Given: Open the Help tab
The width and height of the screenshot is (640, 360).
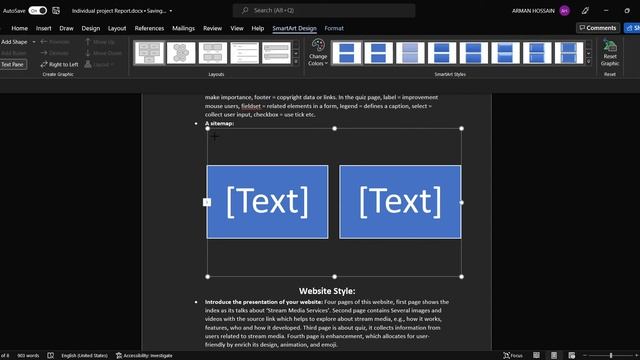Looking at the screenshot, I should (258, 28).
